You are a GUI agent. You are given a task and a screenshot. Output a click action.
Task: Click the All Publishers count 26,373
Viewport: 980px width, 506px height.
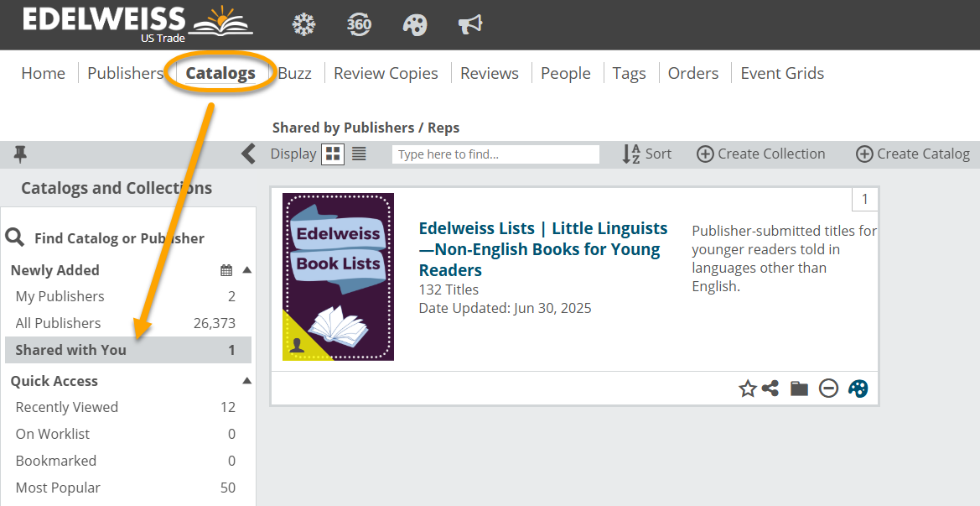[x=215, y=323]
